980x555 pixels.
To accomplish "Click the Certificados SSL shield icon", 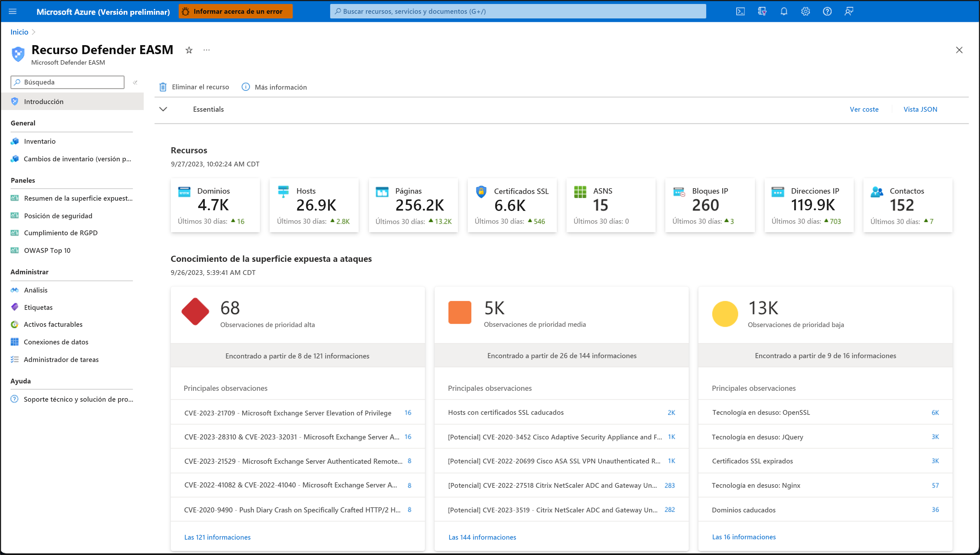I will pyautogui.click(x=481, y=191).
